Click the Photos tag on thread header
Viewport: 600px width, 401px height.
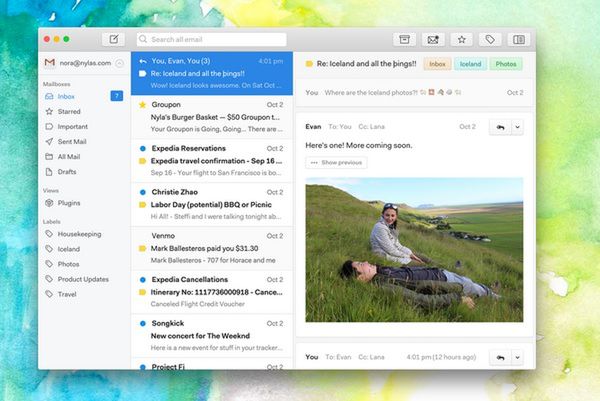pos(506,64)
